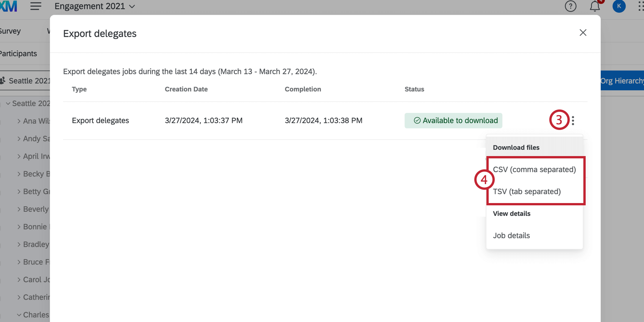Open the user account avatar
This screenshot has width=644, height=322.
click(x=619, y=6)
